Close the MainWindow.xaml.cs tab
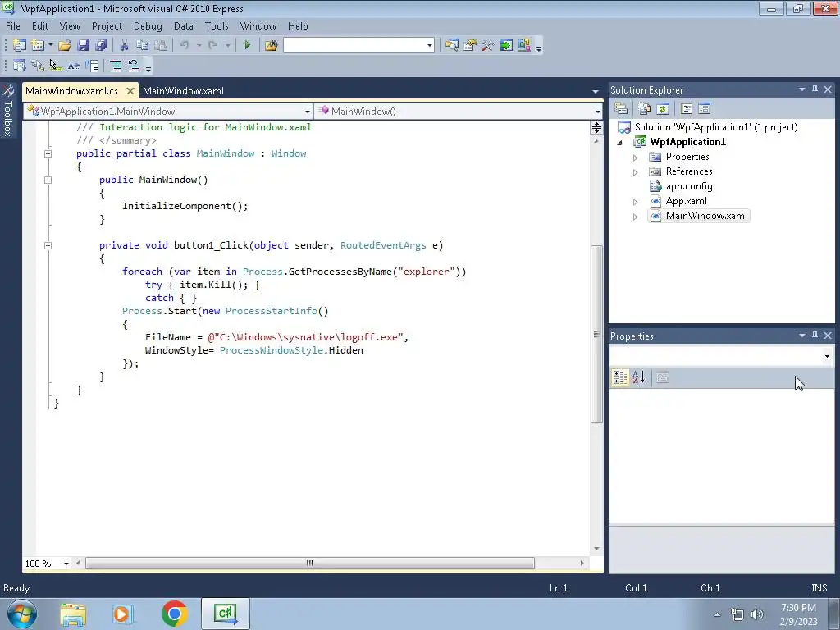 (x=130, y=91)
